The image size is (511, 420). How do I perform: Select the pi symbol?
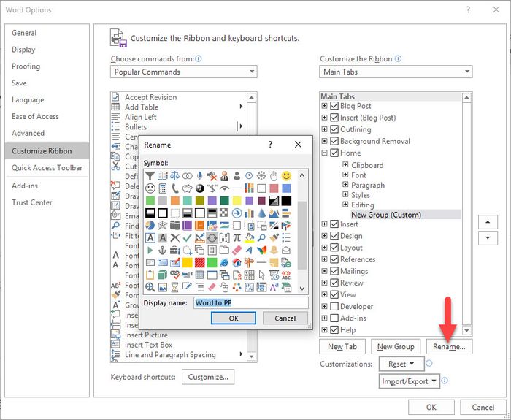237,238
